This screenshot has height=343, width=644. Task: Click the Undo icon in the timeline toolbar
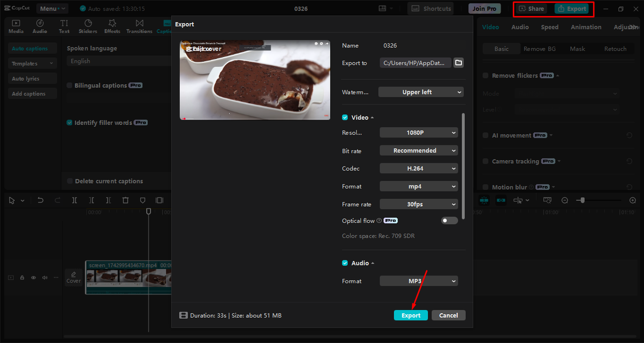(x=40, y=200)
